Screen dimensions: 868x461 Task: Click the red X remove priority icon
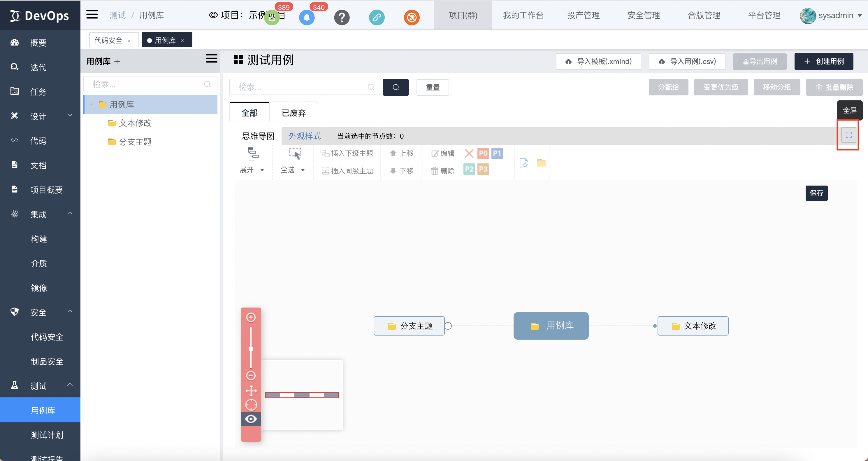click(x=469, y=153)
